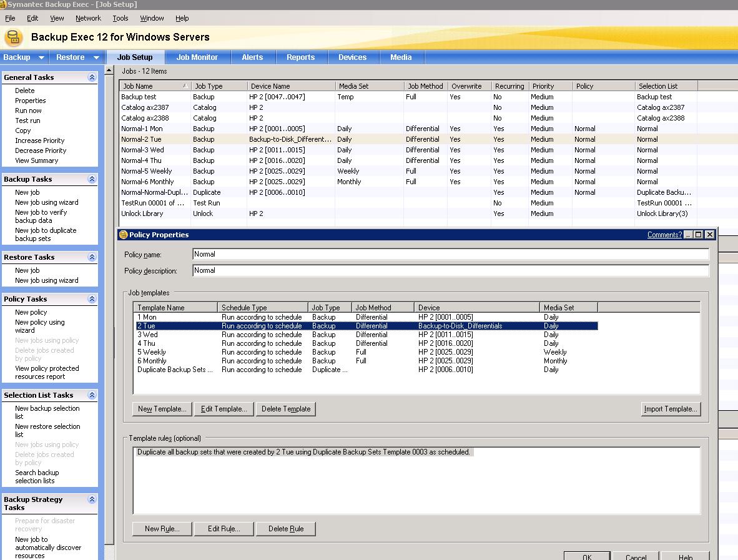The image size is (738, 560).
Task: Click the Edit Rule button
Action: 224,529
